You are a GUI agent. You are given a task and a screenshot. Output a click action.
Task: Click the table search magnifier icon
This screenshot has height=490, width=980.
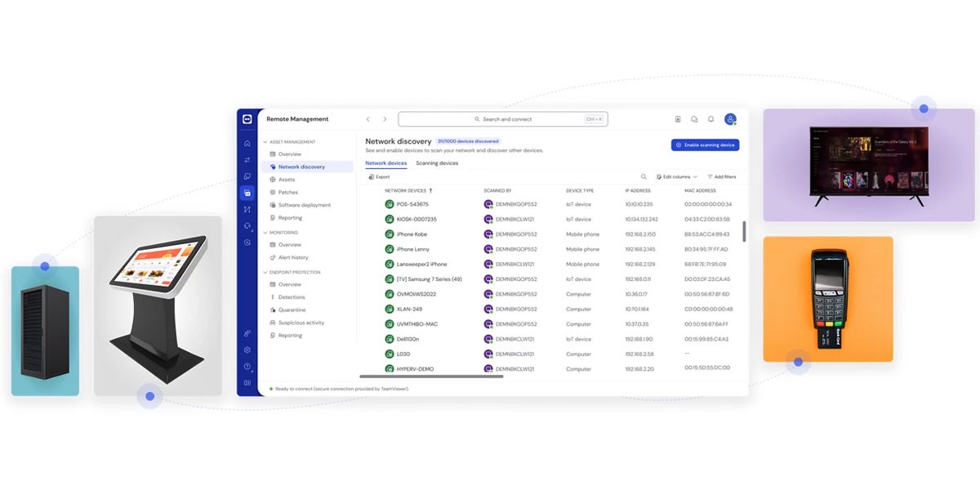pyautogui.click(x=644, y=176)
